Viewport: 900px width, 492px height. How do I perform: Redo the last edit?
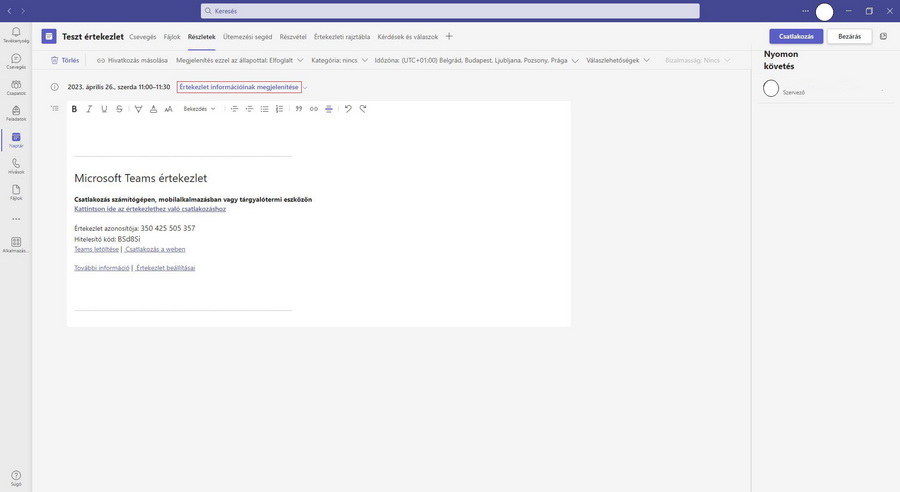363,109
